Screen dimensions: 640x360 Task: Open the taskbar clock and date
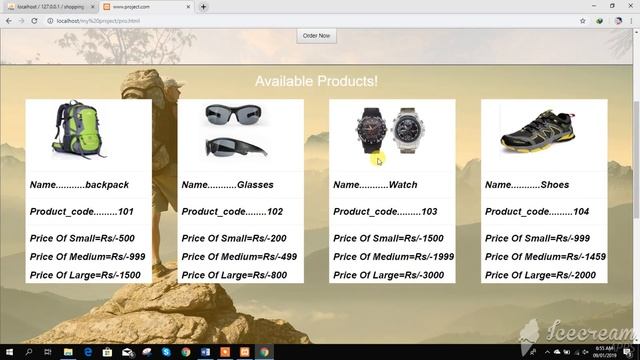[x=604, y=352]
